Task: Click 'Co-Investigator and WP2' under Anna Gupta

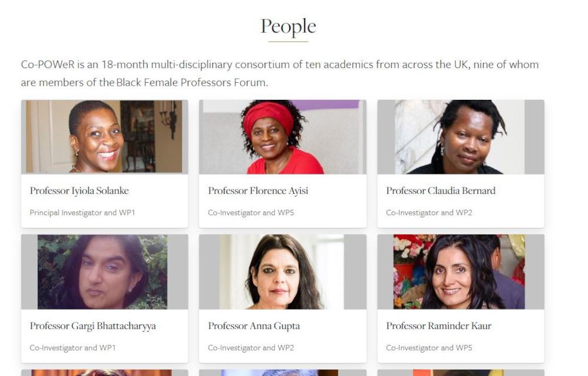Action: 251,348
